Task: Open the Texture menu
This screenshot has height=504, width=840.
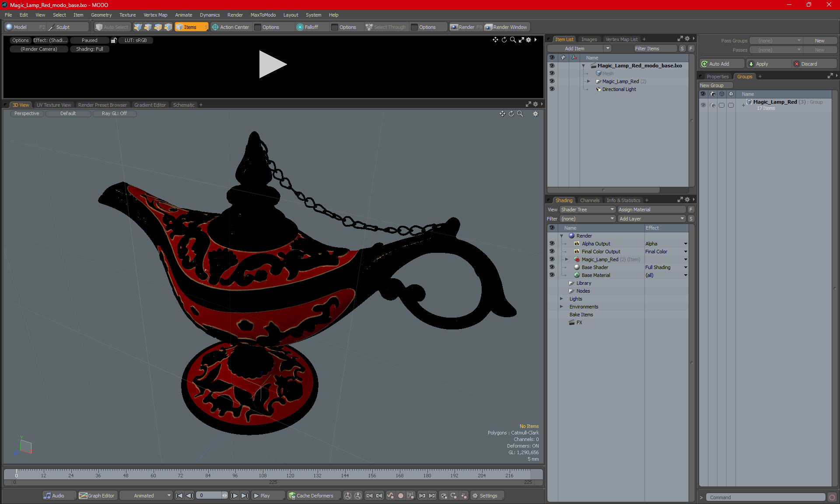Action: [x=127, y=15]
